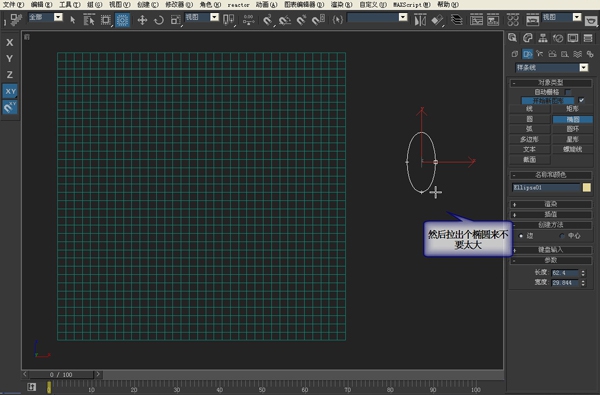
Task: Click the Mirror tool icon
Action: (x=420, y=20)
